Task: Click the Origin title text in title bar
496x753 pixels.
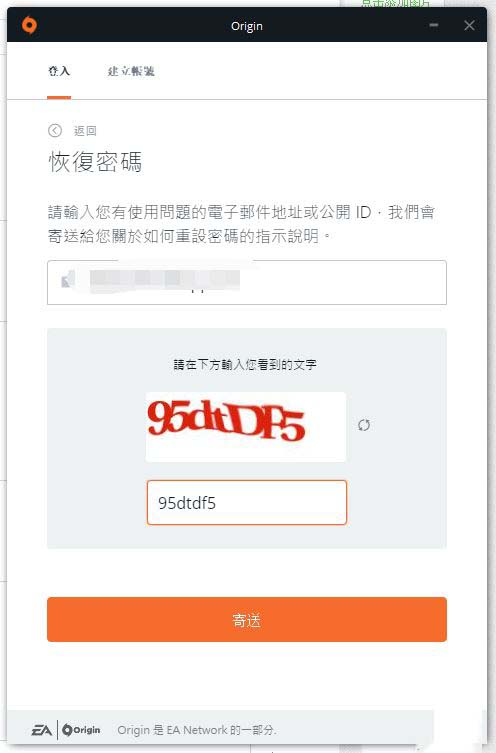Action: 247,26
